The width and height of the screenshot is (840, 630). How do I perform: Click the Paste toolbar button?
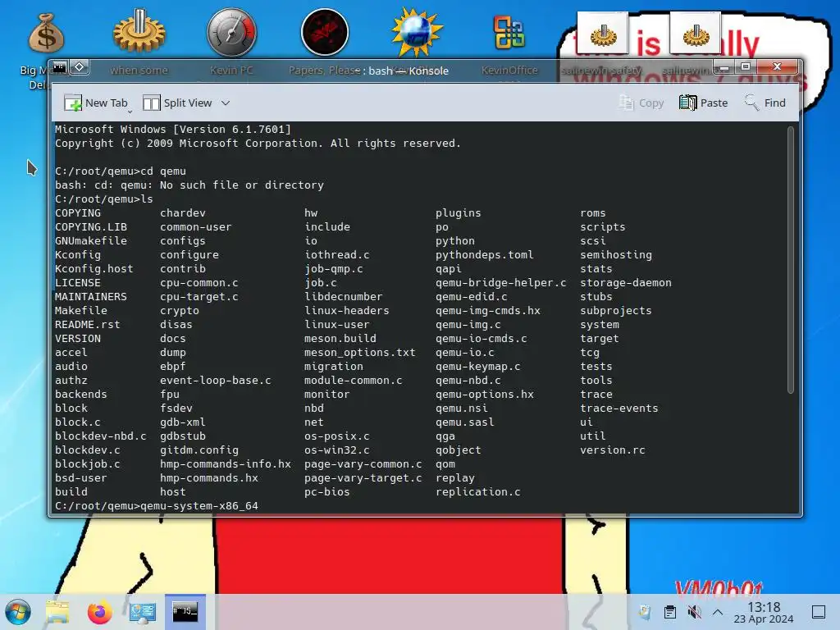click(x=703, y=103)
